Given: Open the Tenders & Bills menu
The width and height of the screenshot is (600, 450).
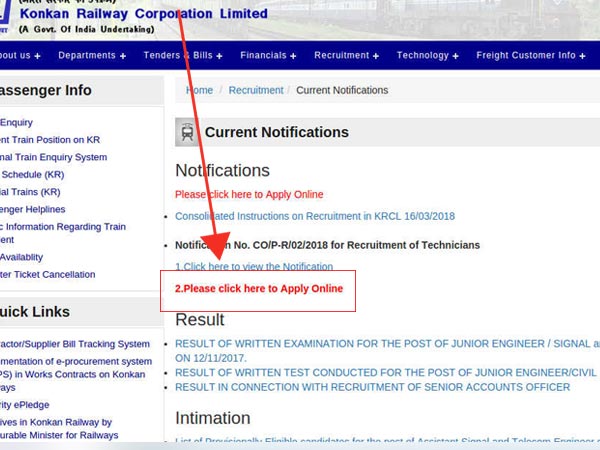Looking at the screenshot, I should point(183,55).
